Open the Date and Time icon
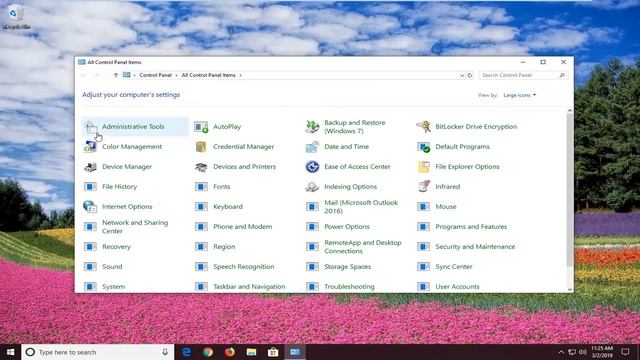The image size is (640, 360). click(312, 147)
